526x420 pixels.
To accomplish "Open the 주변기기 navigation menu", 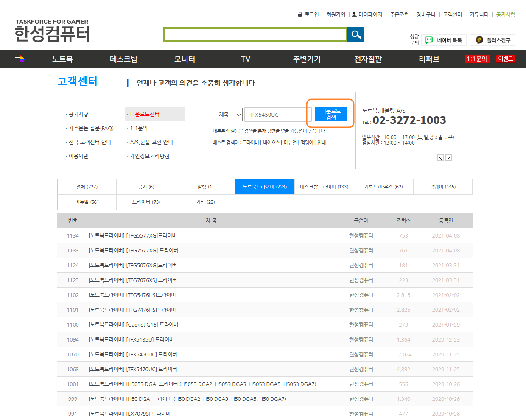I will coord(306,59).
